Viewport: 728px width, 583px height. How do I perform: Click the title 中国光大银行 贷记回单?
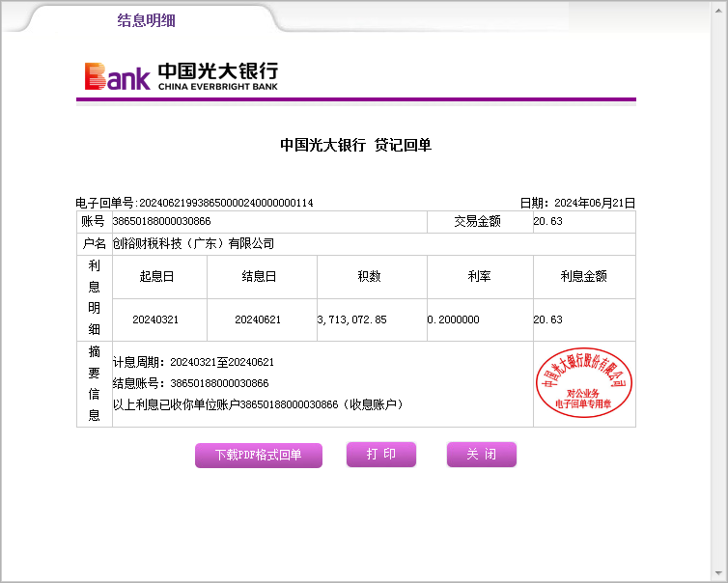pos(355,145)
